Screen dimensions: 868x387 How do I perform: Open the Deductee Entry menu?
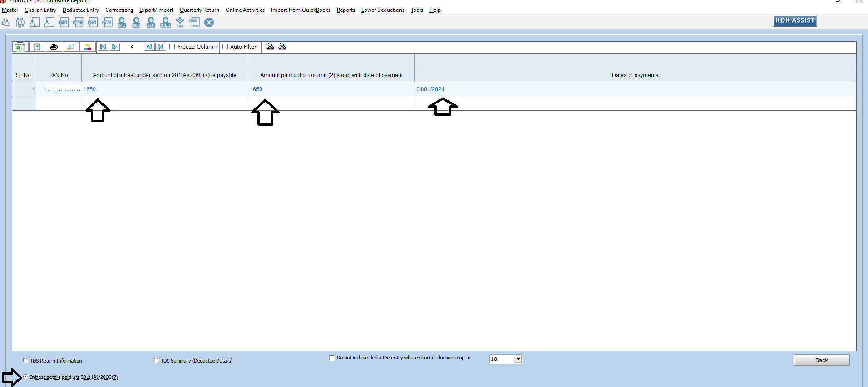click(x=81, y=10)
